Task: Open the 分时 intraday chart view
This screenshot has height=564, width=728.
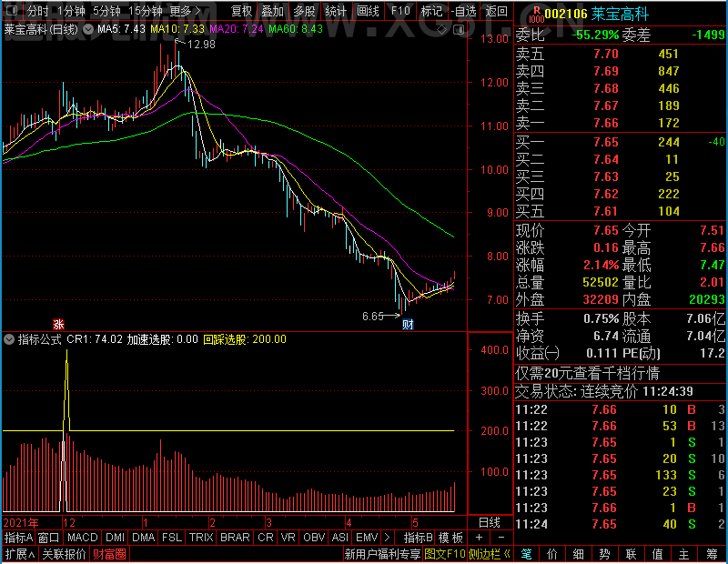Action: point(37,11)
